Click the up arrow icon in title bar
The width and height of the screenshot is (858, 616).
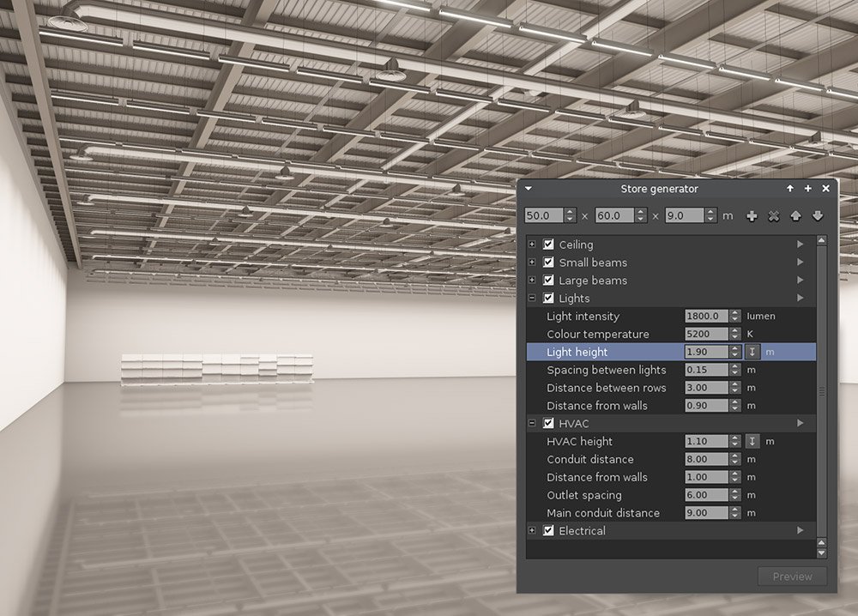click(x=789, y=189)
